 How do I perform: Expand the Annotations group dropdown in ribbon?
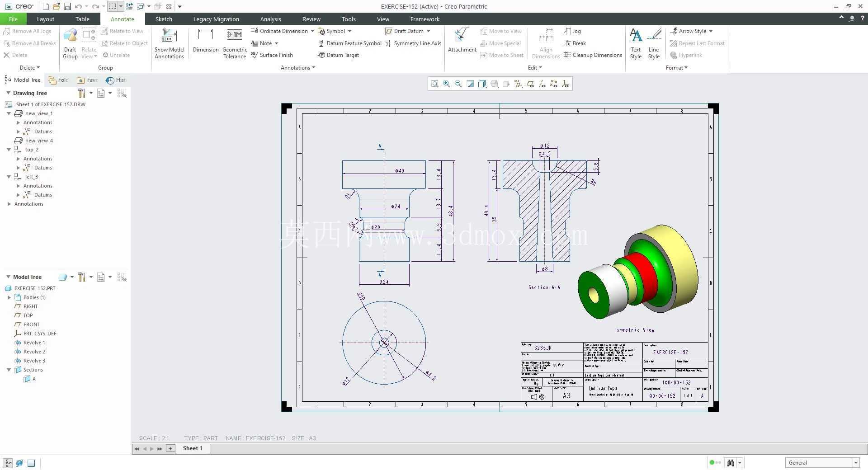click(298, 68)
